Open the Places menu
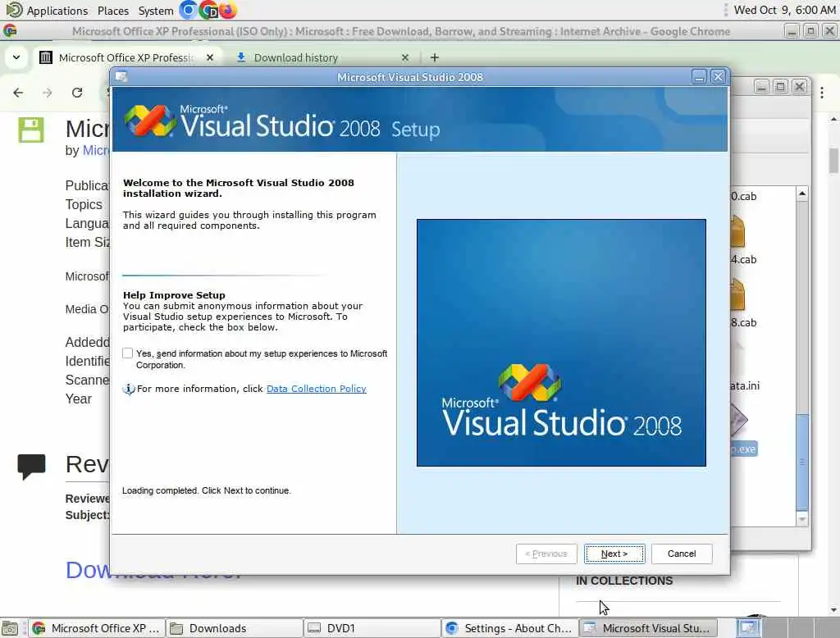 coord(113,10)
